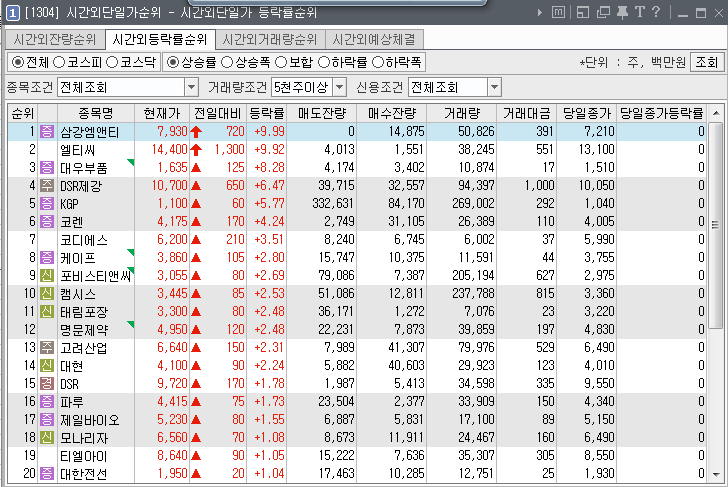
Task: Select the 하락폭 radio button
Action: coord(378,62)
